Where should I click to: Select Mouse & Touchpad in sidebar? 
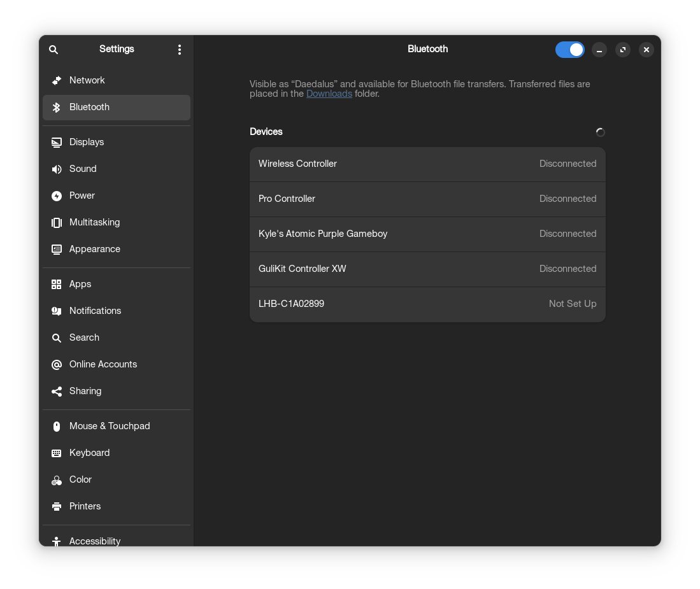click(x=109, y=426)
